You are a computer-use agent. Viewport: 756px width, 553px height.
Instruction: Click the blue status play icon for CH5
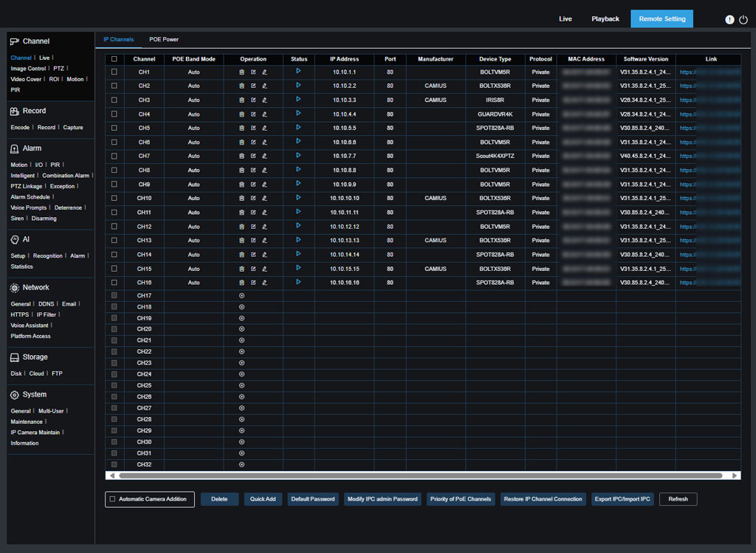(298, 128)
